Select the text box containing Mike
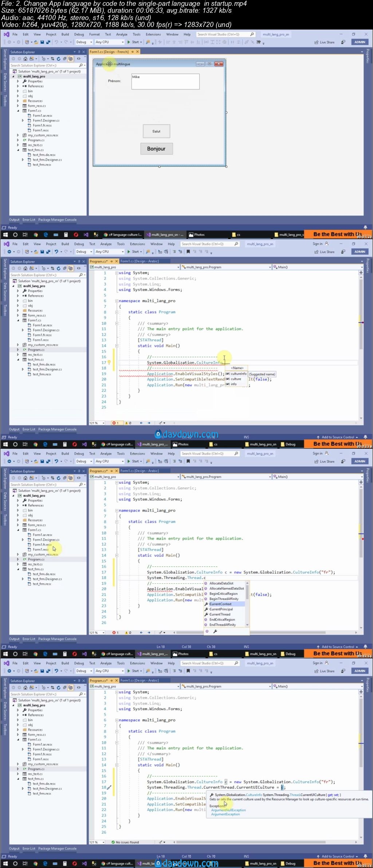 point(165,81)
